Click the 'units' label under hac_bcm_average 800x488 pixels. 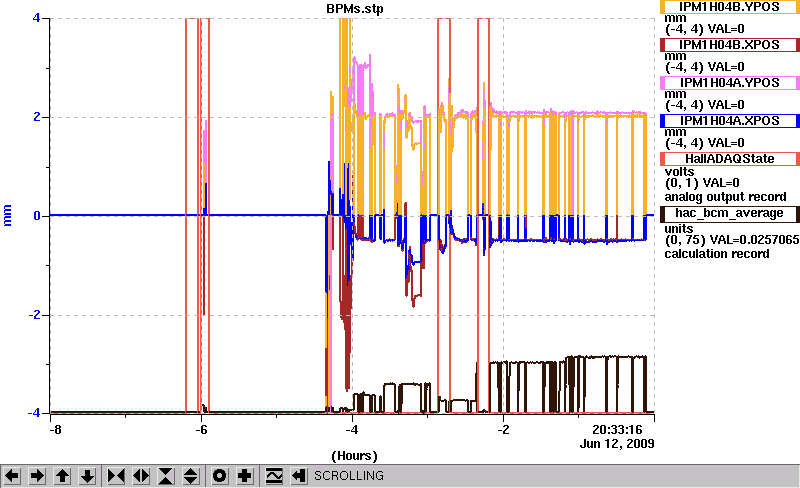point(679,228)
